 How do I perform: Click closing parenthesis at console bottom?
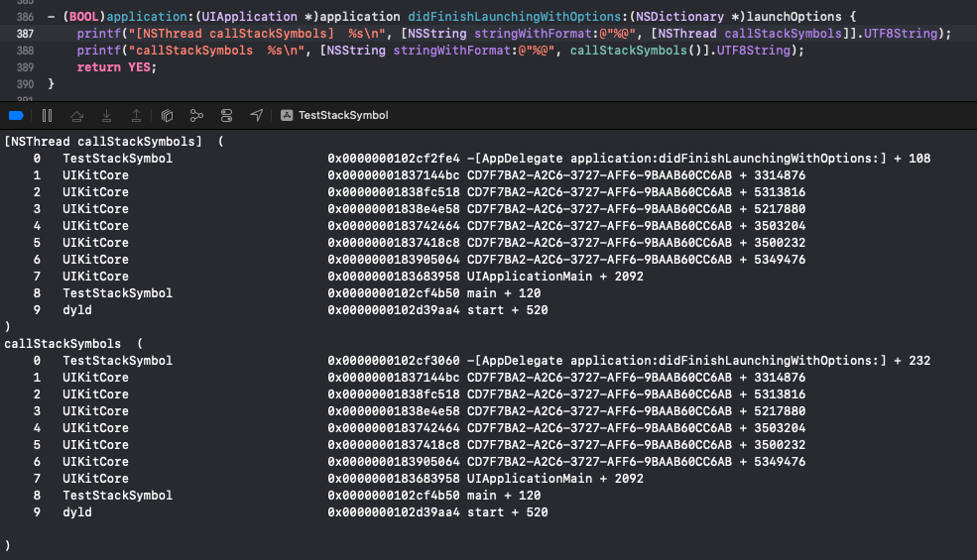[x=8, y=546]
